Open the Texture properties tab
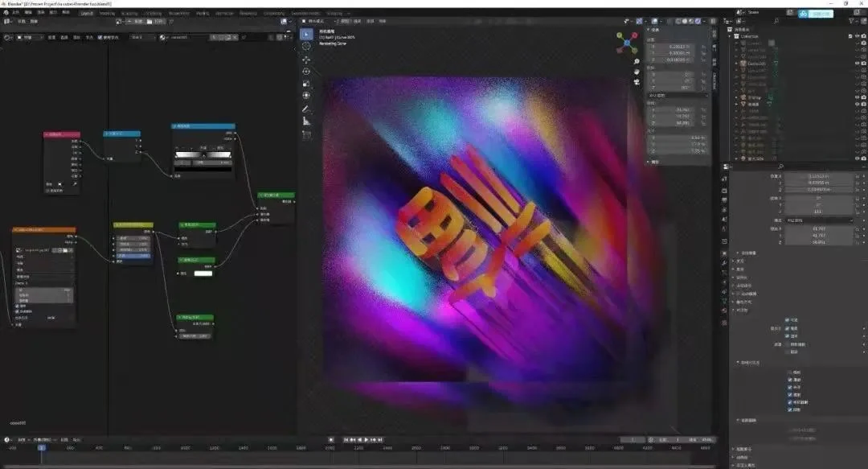The image size is (868, 469). pyautogui.click(x=725, y=322)
